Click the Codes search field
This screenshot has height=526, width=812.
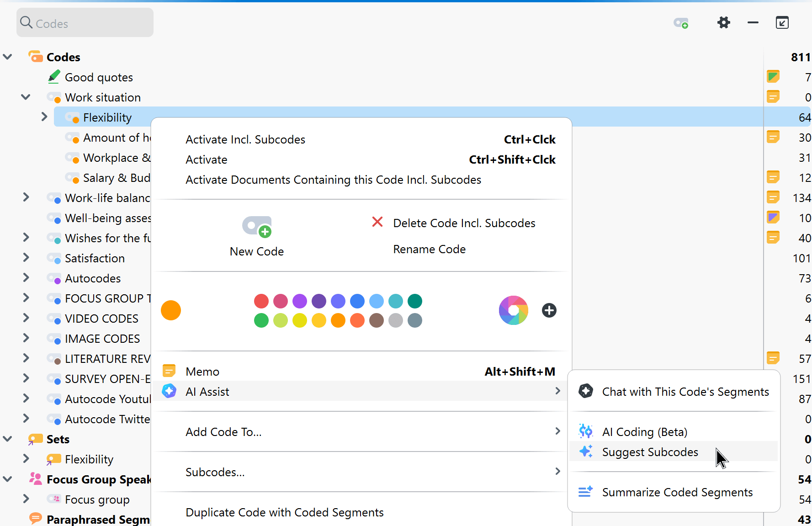85,23
